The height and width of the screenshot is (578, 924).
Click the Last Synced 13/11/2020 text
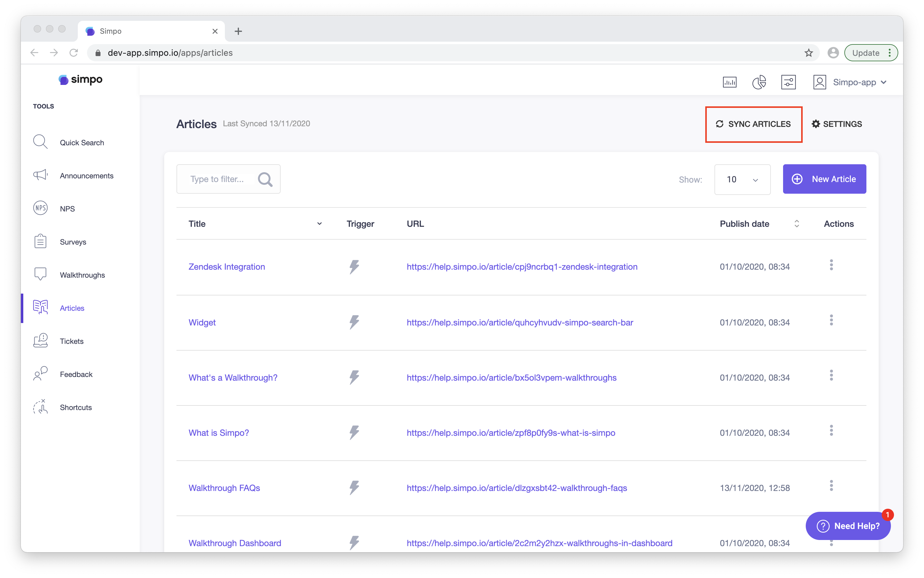click(x=266, y=124)
